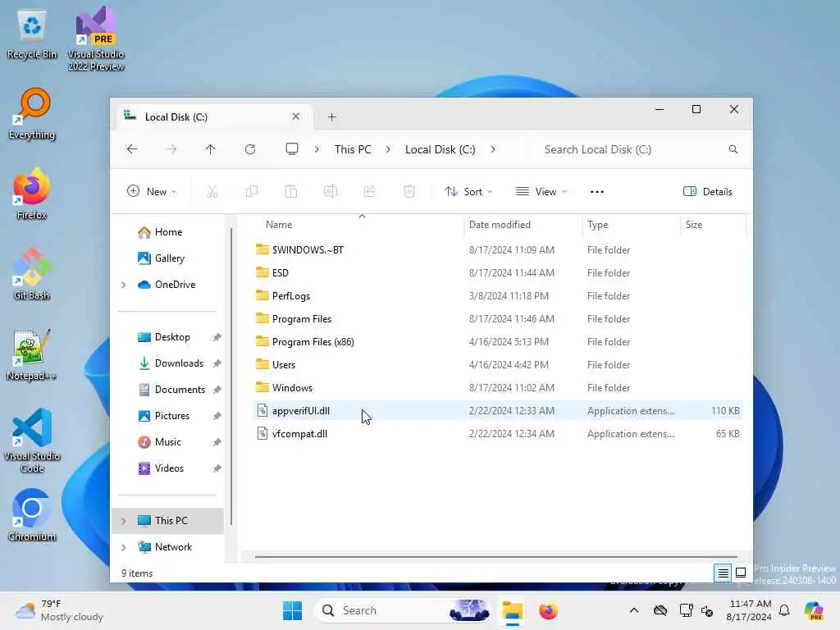840x630 pixels.
Task: Click Firefox in the taskbar
Action: [x=548, y=610]
